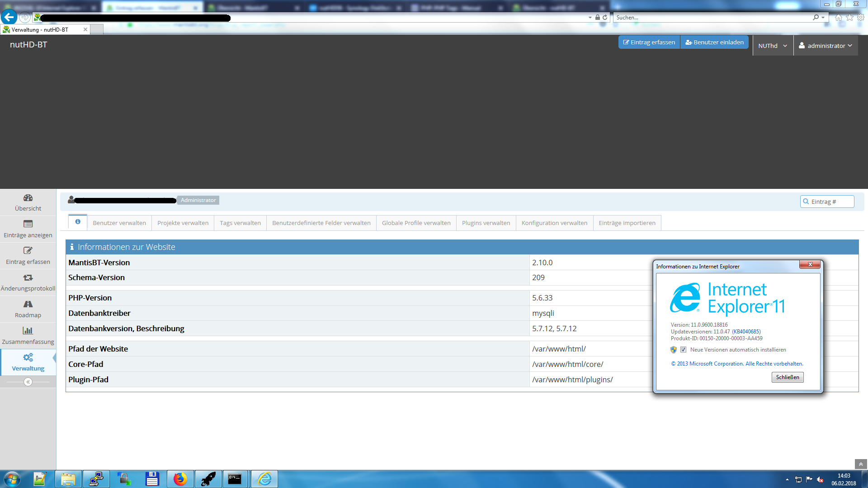Collapse the sidebar with the arrow toggle
Image resolution: width=868 pixels, height=488 pixels.
tap(28, 382)
